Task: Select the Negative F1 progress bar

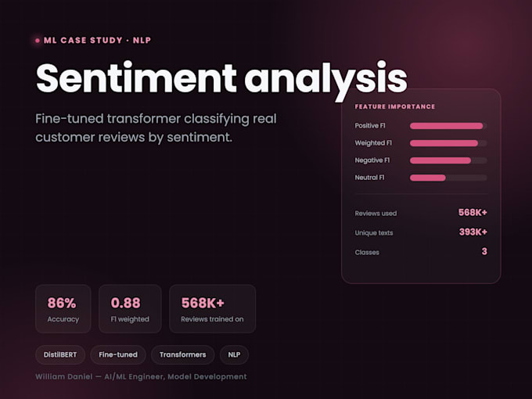Action: pyautogui.click(x=448, y=161)
